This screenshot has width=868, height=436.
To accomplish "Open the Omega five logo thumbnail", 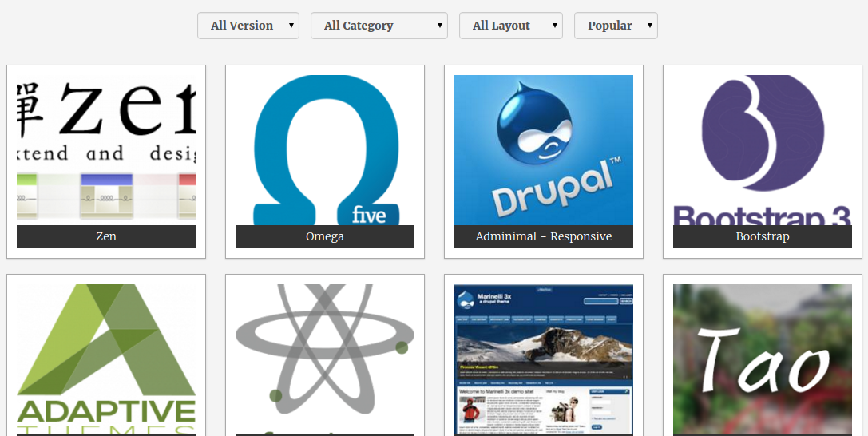I will 325,150.
